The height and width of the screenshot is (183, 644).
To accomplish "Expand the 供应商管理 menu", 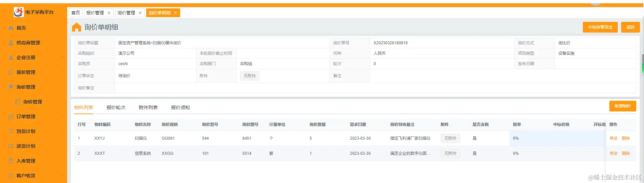I will (x=63, y=42).
